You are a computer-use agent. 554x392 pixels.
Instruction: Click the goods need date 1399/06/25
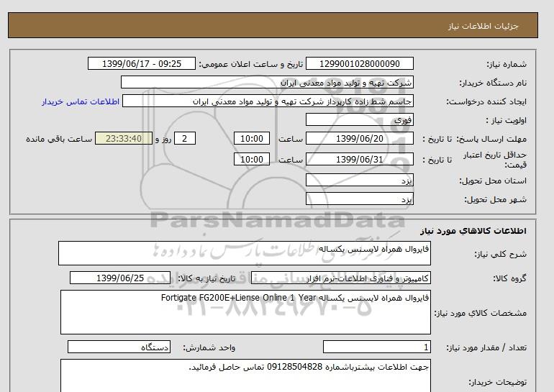[120, 278]
